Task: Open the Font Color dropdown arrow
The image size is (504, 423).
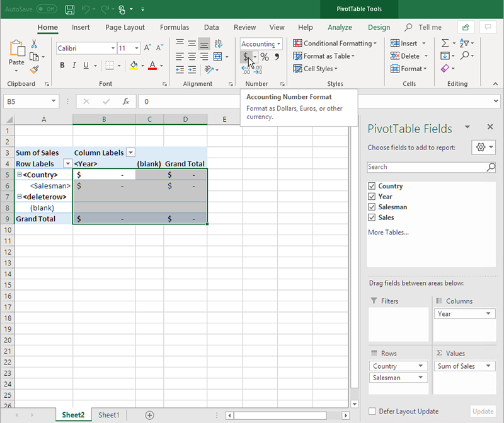Action: point(163,65)
